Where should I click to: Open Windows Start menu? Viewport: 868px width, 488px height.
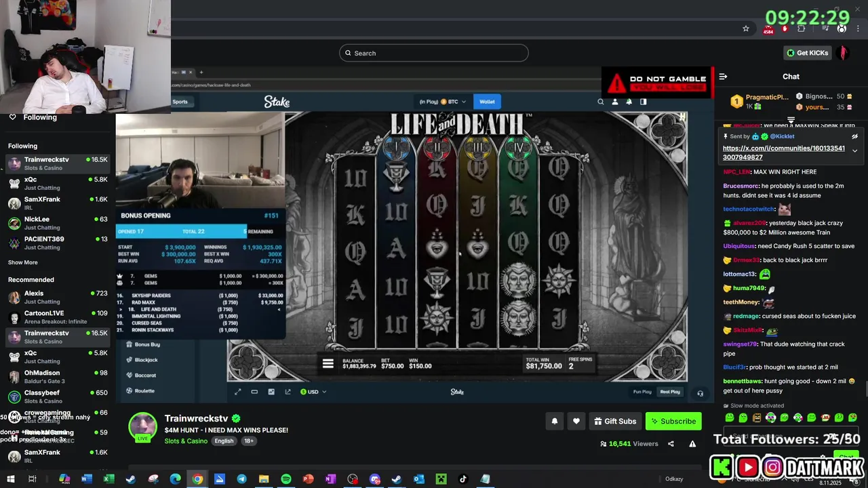point(9,479)
